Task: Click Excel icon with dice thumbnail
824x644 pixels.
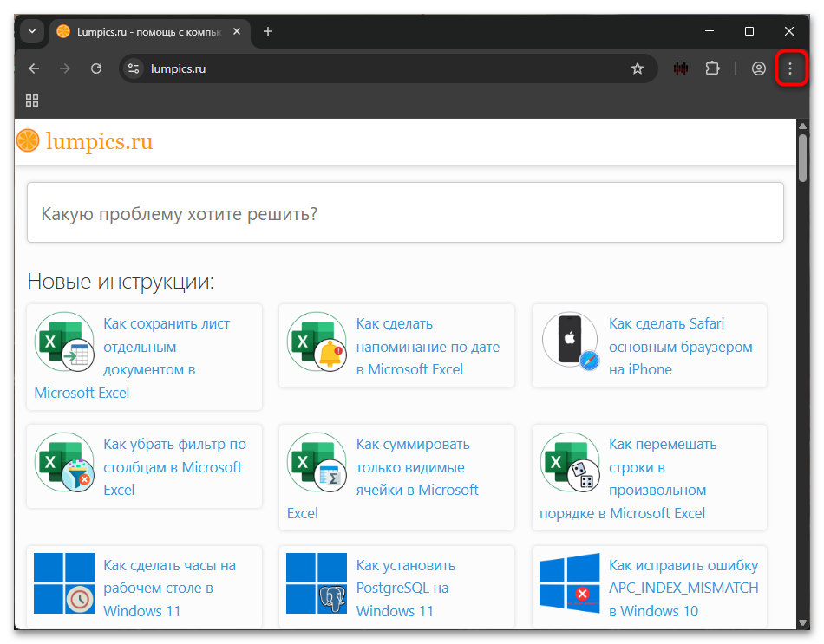Action: click(x=570, y=462)
